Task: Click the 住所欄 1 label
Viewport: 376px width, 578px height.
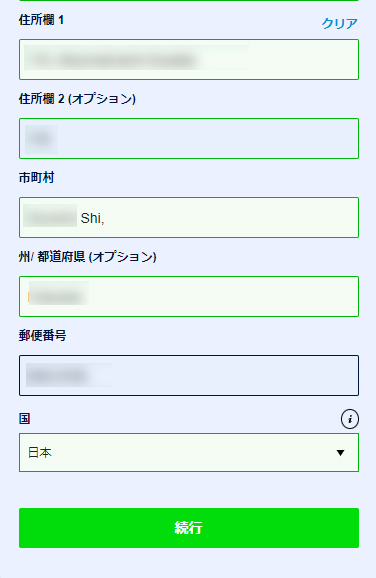Action: 41,20
